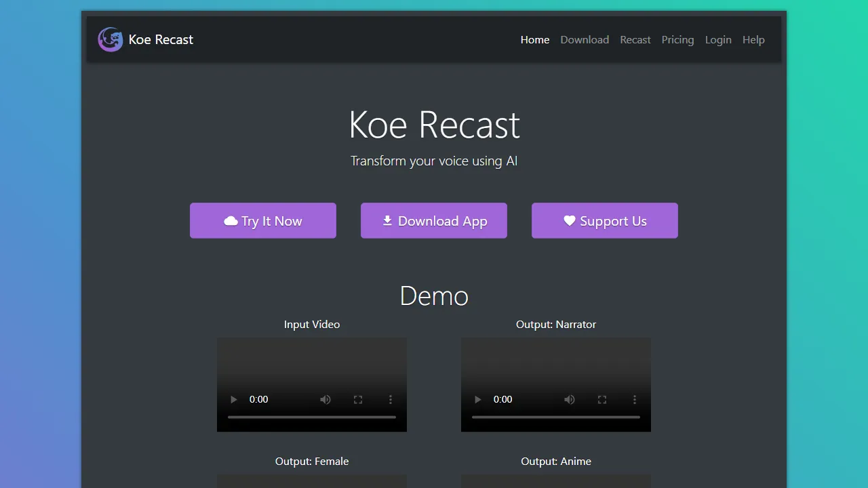
Task: Click 'Transform your voice using AI' tagline
Action: point(434,161)
